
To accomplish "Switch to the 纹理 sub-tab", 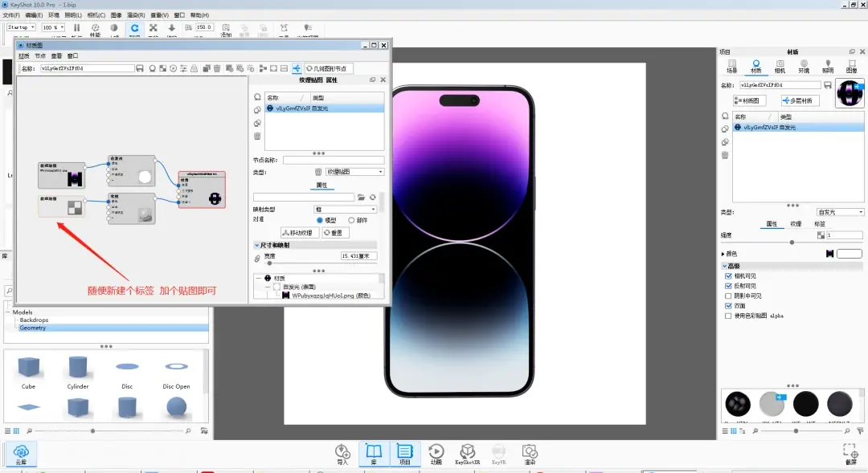I will 796,224.
